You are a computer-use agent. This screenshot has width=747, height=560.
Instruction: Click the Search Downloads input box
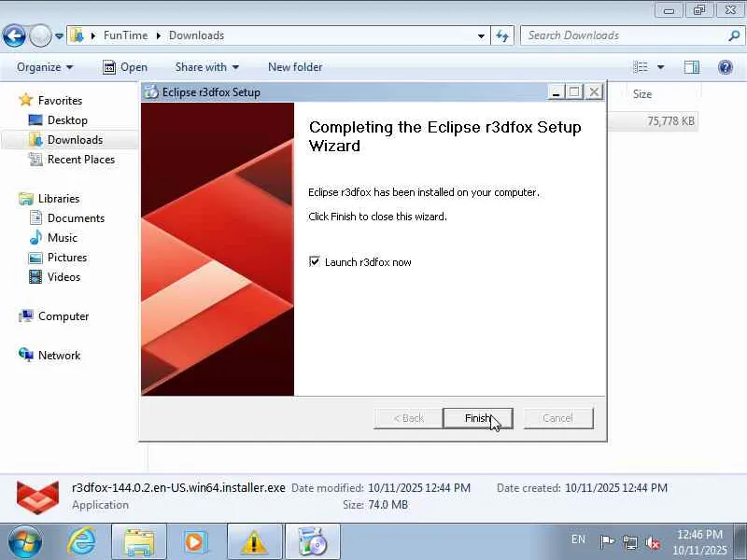click(x=624, y=35)
